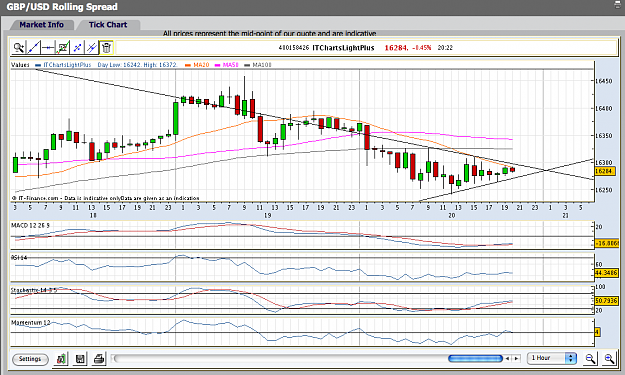This screenshot has height=375, width=625.
Task: Click the MACD value tag -16.806
Action: pos(607,243)
